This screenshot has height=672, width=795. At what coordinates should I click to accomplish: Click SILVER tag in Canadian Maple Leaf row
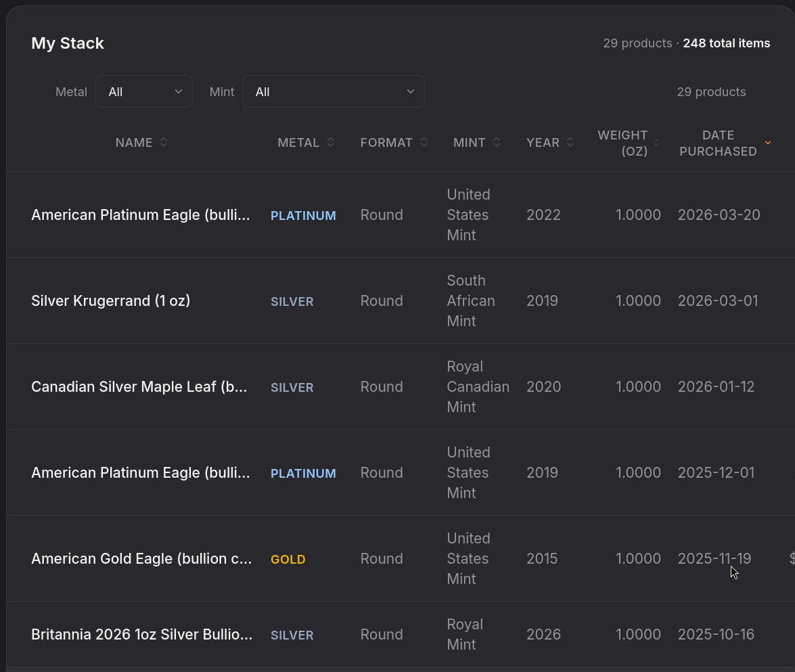coord(292,388)
